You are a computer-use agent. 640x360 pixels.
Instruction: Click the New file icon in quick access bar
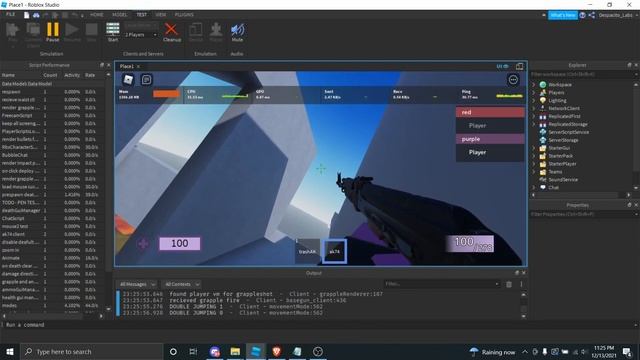(x=27, y=15)
